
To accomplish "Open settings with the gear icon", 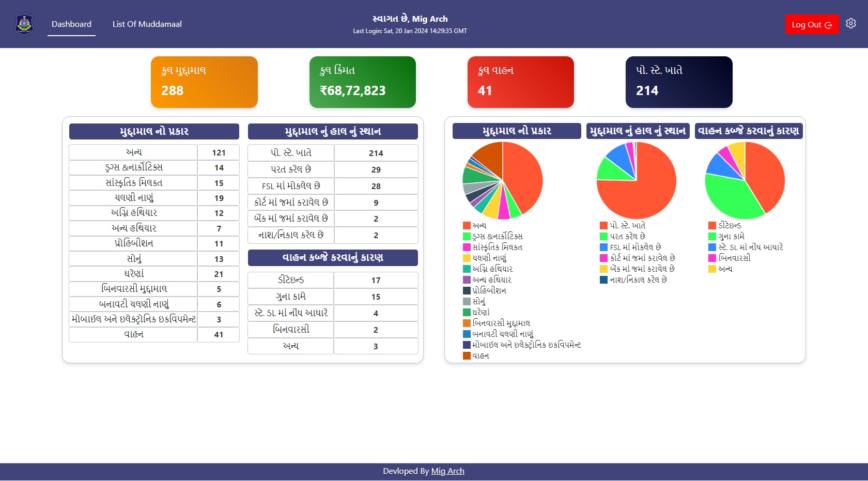I will 851,24.
